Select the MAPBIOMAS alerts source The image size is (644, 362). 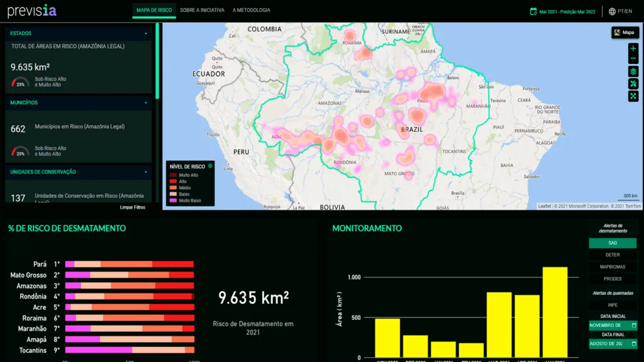[x=613, y=266]
